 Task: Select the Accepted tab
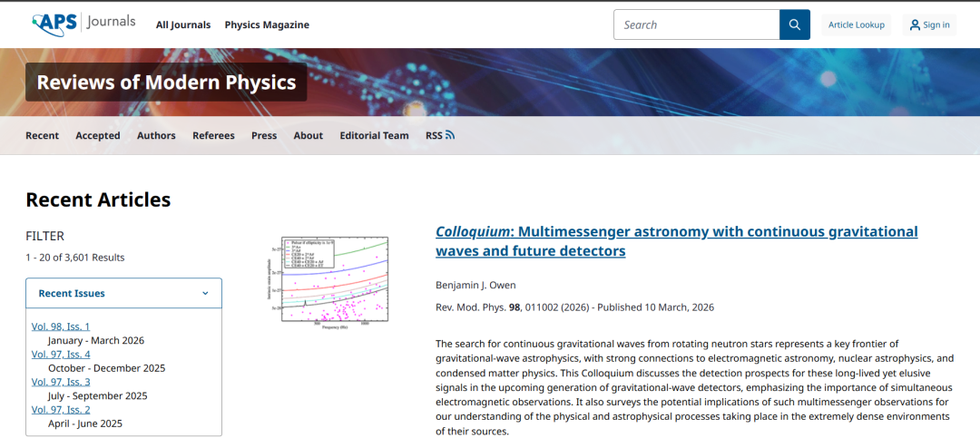[97, 135]
